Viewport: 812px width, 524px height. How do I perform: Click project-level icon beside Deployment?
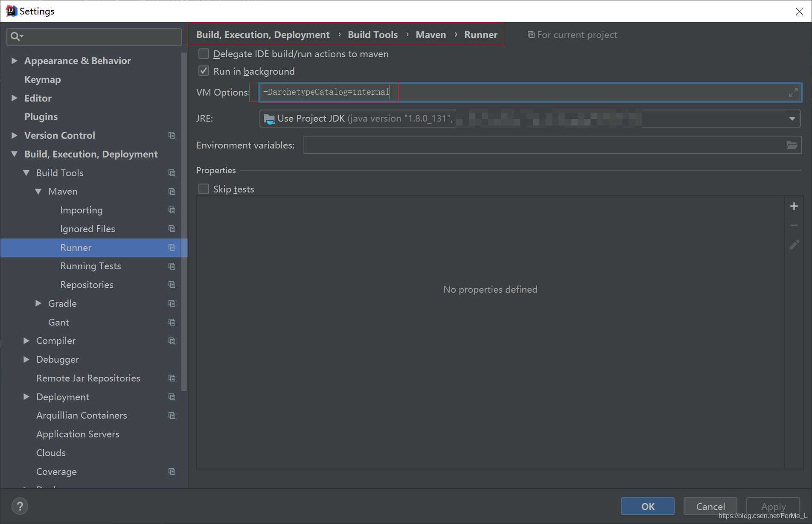pos(172,397)
